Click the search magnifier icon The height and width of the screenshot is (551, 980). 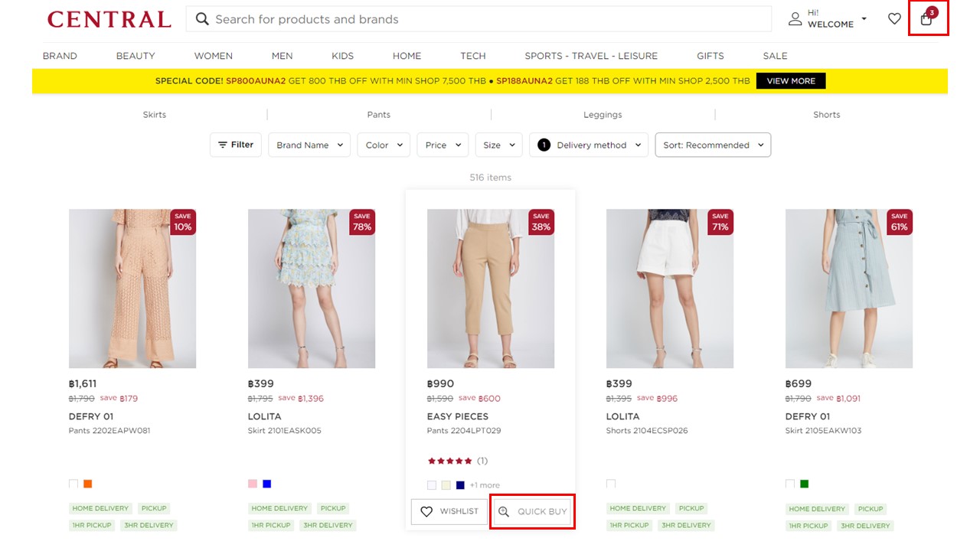pyautogui.click(x=202, y=19)
